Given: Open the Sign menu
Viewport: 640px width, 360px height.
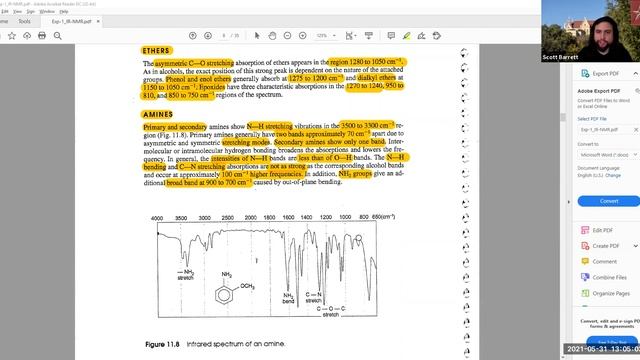Looking at the screenshot, I should point(31,12).
